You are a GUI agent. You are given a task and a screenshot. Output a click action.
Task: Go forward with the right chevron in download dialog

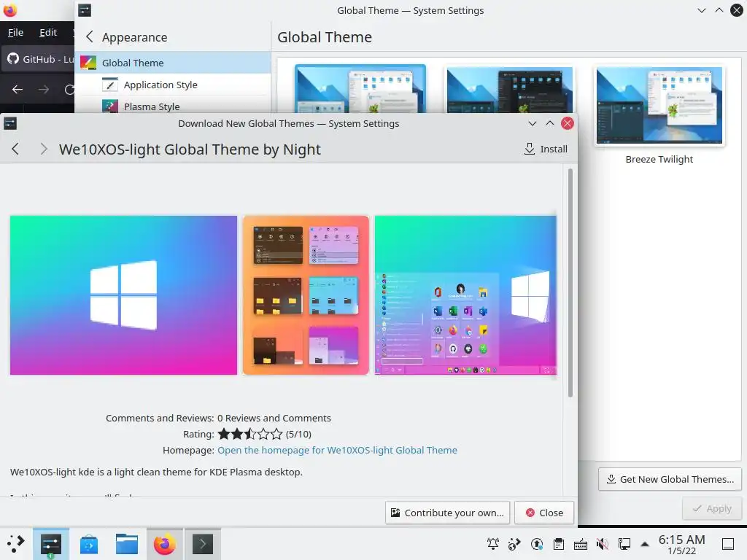coord(43,149)
